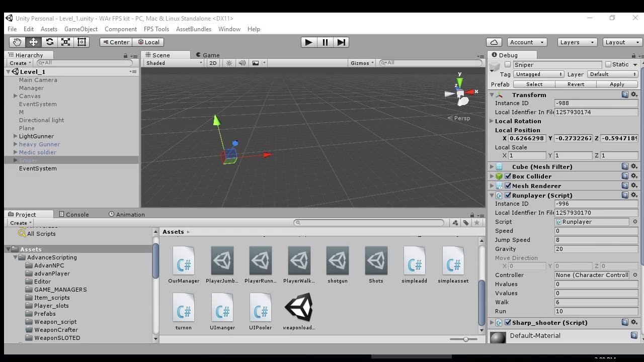Toggle scene audio speaker icon

[242, 63]
